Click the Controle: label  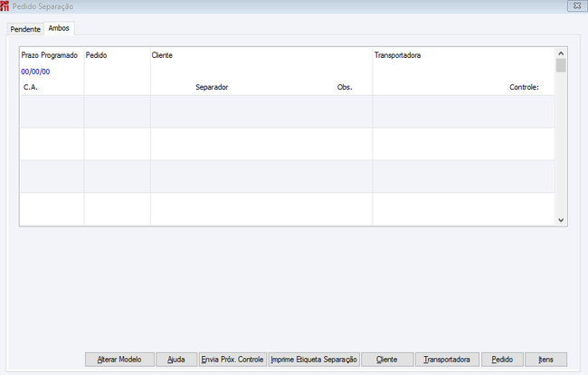coord(524,87)
